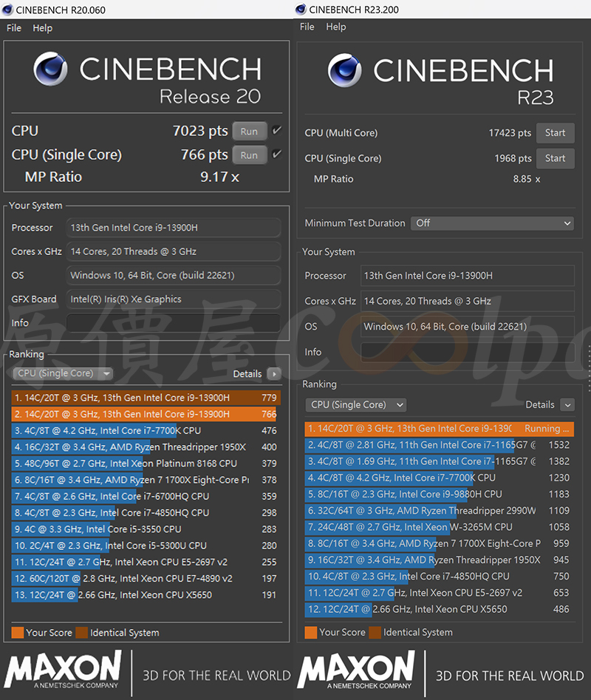Select the Threadripper 1950X row in R23 ranking
This screenshot has height=700, width=591.
click(x=440, y=560)
